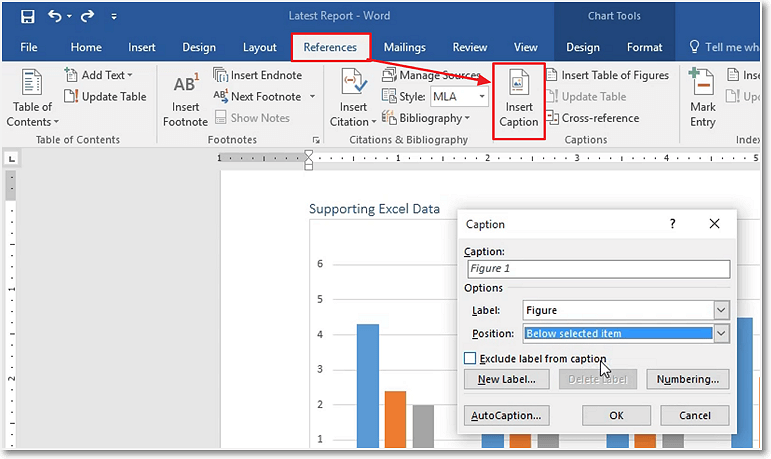The width and height of the screenshot is (771, 459).
Task: Click the first orange bar in the chart
Action: coord(395,419)
